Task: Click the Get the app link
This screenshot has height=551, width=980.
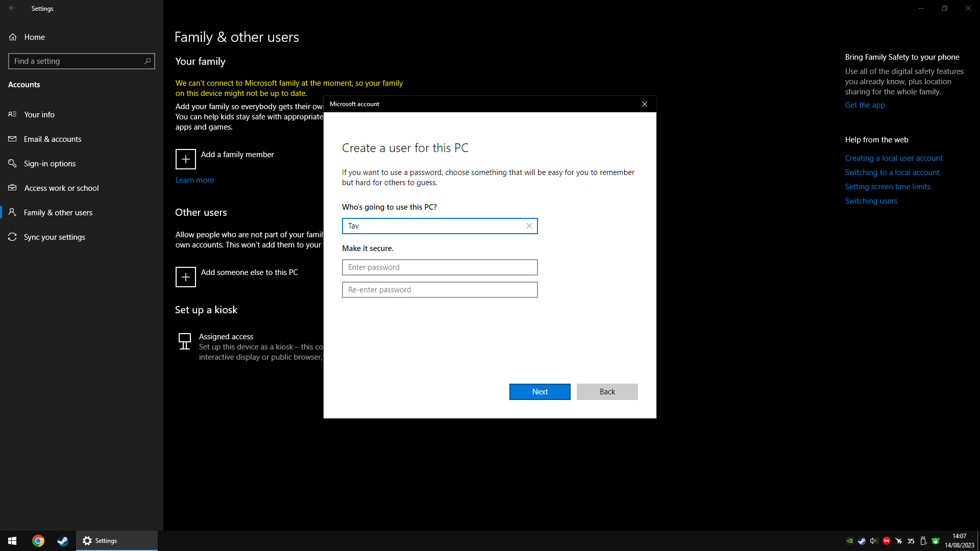Action: click(x=865, y=105)
